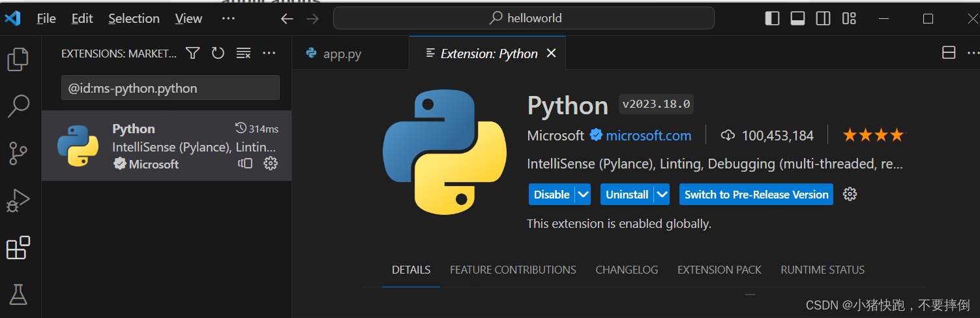Filter extensions using the funnel icon
This screenshot has height=318, width=980.
[192, 54]
